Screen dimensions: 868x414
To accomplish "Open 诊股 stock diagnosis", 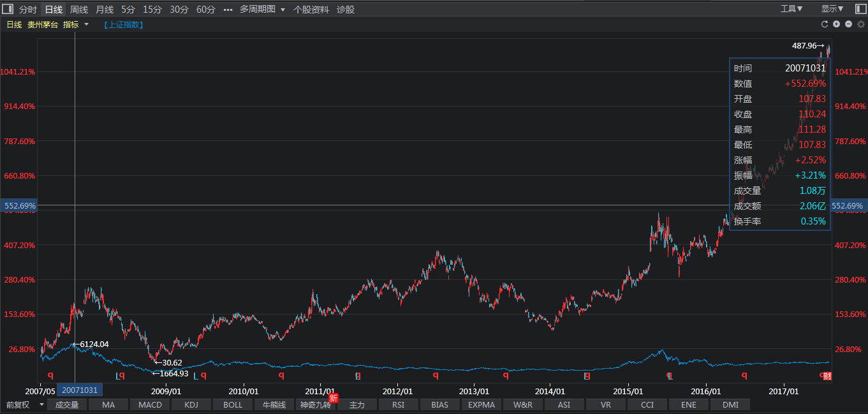I will pyautogui.click(x=346, y=10).
